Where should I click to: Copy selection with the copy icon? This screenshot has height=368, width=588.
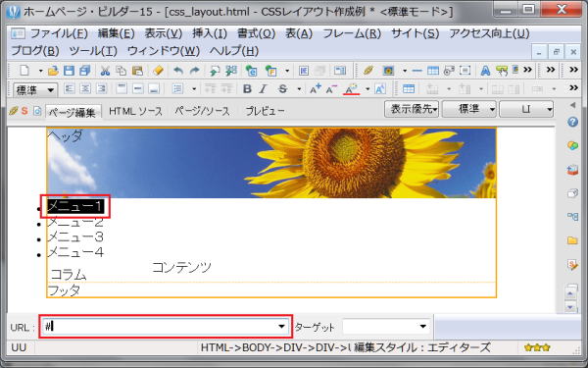pyautogui.click(x=121, y=71)
